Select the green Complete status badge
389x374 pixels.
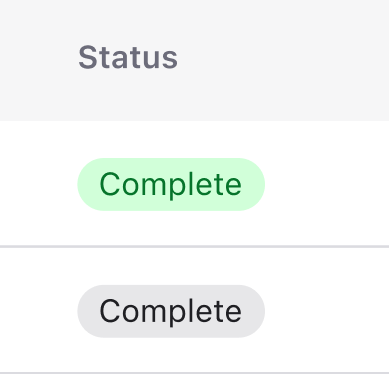tap(171, 184)
